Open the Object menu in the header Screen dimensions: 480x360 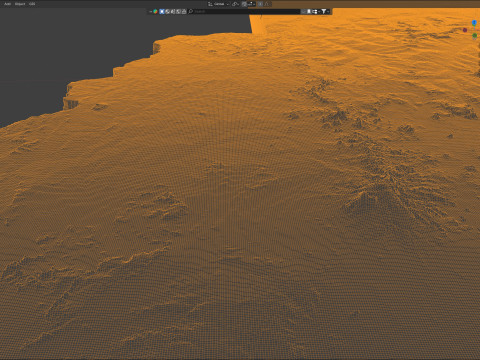click(20, 4)
